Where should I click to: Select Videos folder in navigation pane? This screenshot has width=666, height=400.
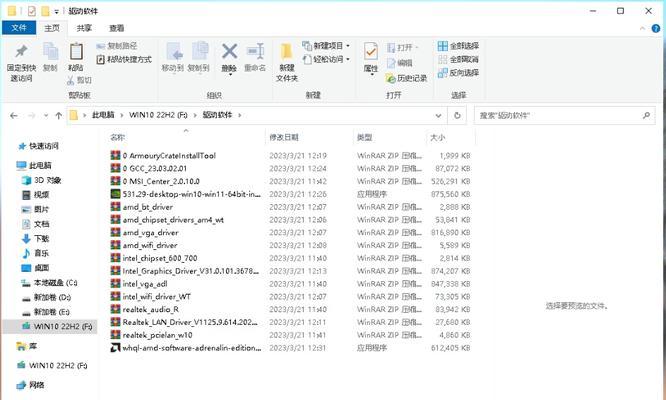coord(36,194)
